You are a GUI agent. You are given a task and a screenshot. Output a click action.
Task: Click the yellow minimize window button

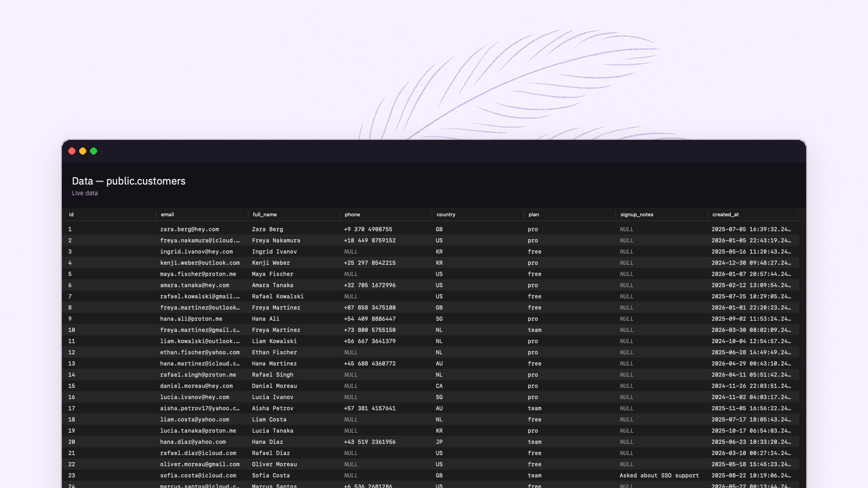(x=82, y=151)
